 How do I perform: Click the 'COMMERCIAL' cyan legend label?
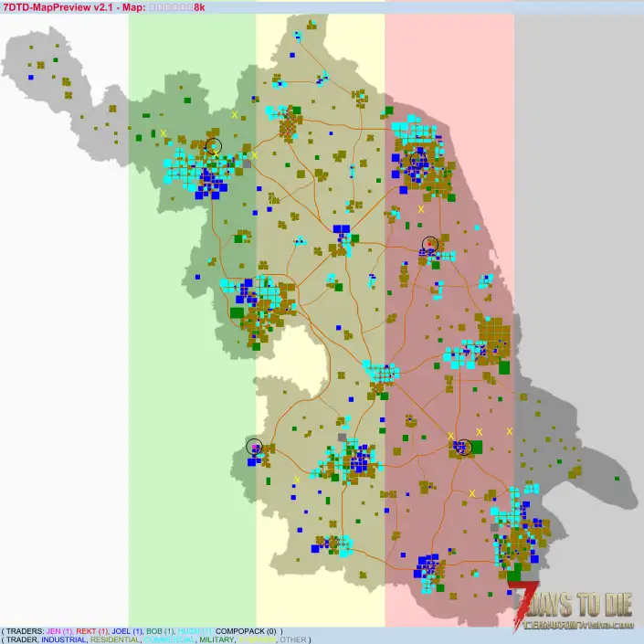[169, 639]
